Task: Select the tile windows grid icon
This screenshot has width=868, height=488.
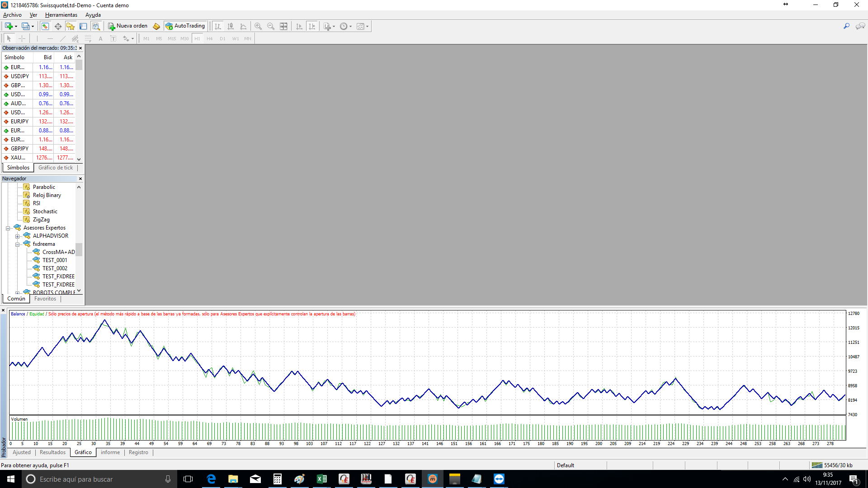Action: click(x=283, y=26)
